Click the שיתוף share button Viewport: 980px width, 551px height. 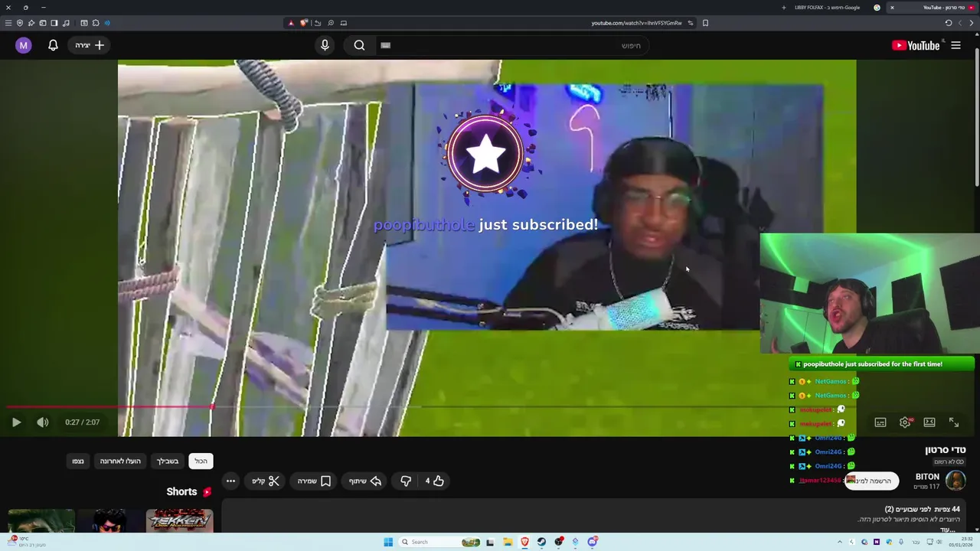coord(364,481)
